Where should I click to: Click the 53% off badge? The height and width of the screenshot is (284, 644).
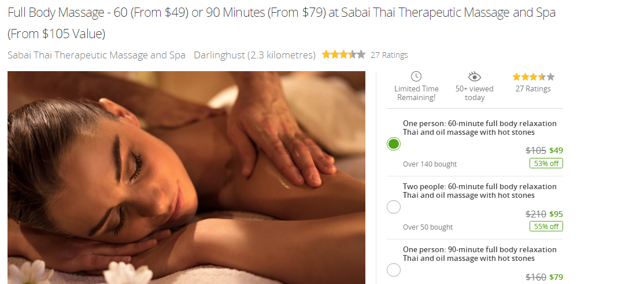[x=546, y=163]
